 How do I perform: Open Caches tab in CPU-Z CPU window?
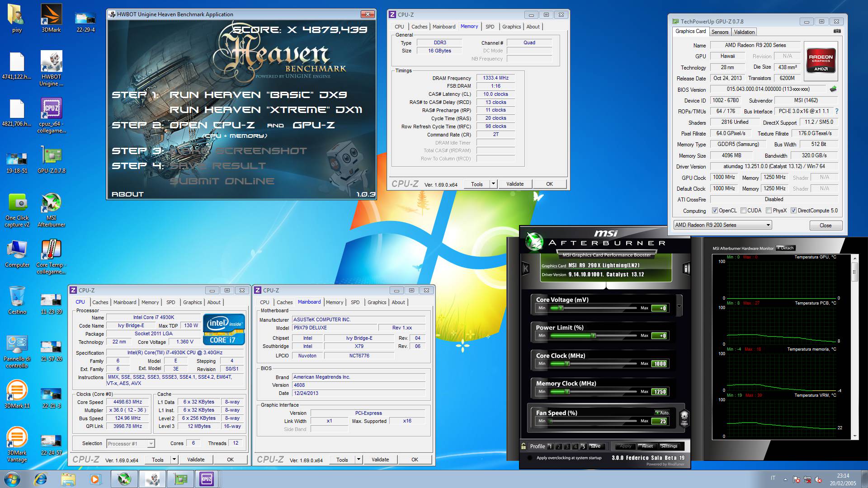click(100, 302)
